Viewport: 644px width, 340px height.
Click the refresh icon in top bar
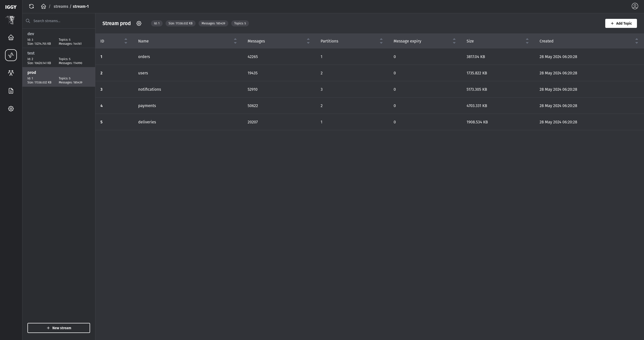(31, 6)
